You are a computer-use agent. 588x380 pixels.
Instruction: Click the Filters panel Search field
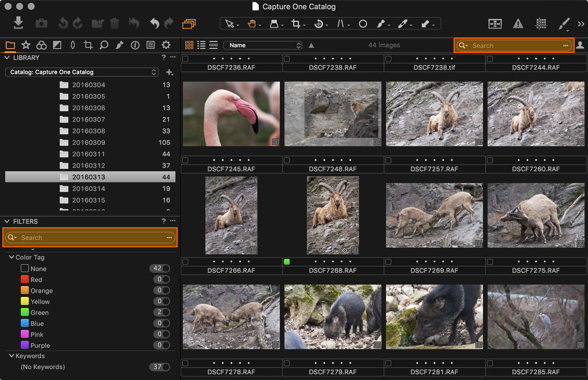pos(90,238)
